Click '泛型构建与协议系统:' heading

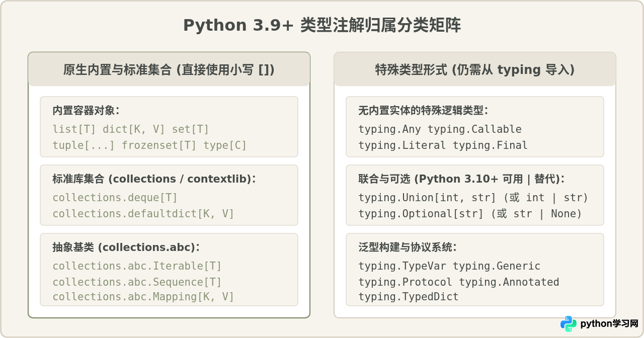[408, 247]
